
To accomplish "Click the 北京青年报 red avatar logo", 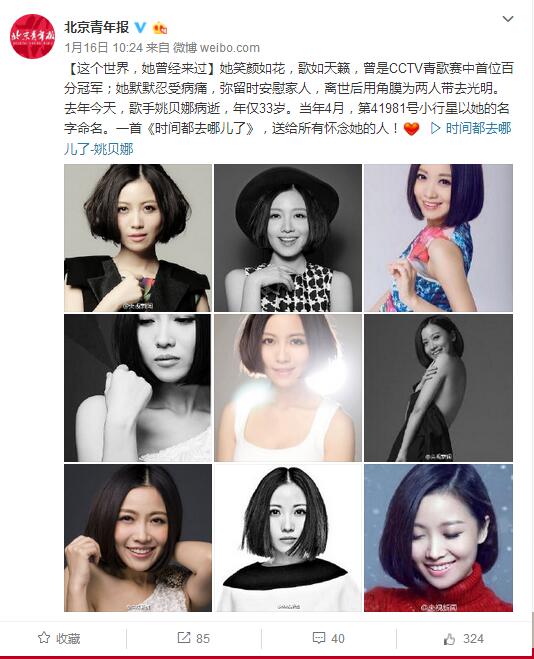I will 33,36.
